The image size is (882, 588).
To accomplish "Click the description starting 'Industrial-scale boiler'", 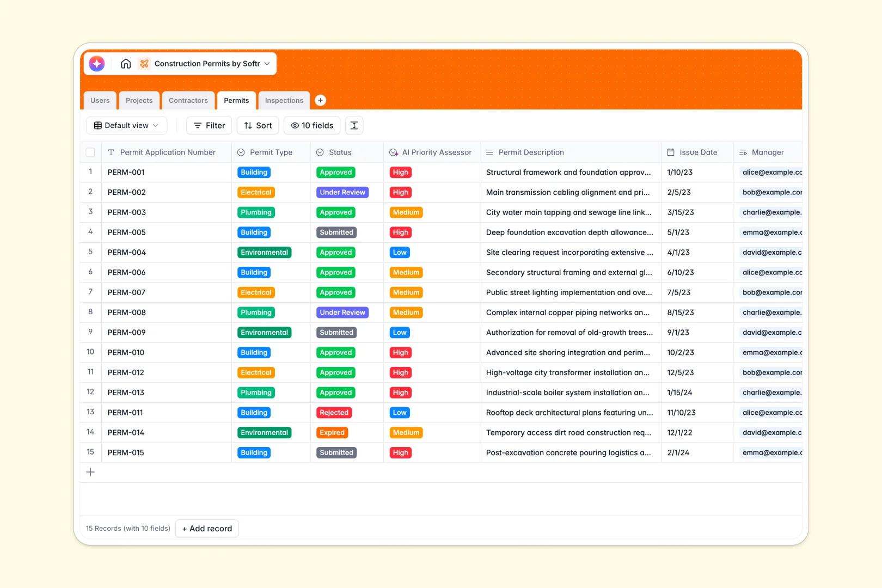I will 568,393.
